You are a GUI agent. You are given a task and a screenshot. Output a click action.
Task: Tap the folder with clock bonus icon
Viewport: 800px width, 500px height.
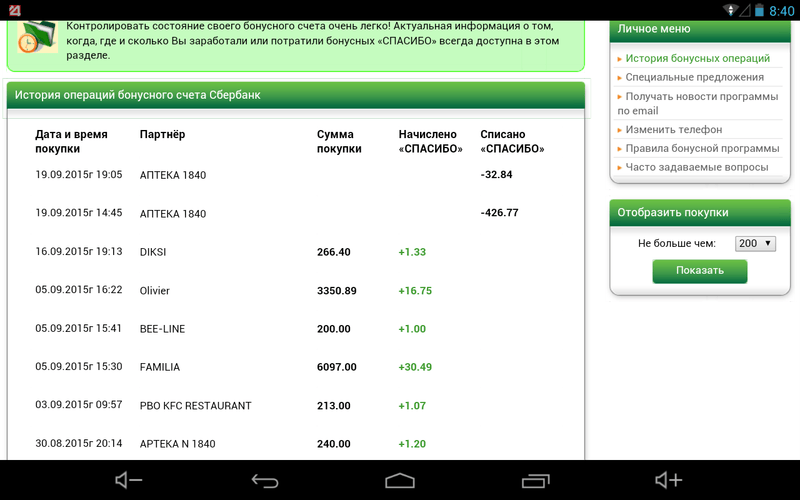click(x=37, y=37)
